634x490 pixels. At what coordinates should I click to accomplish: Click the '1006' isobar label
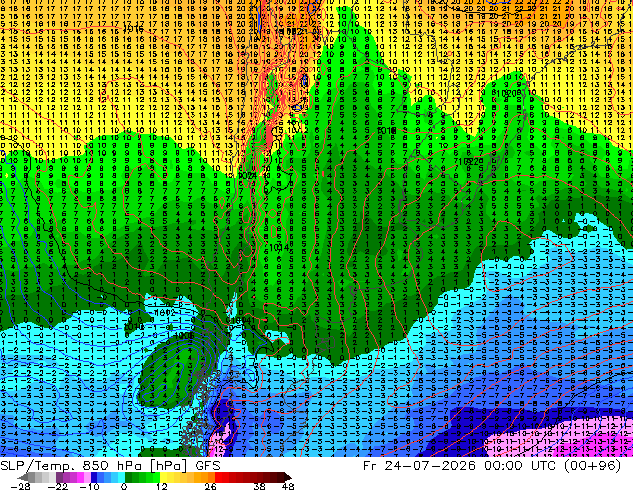click(x=184, y=336)
